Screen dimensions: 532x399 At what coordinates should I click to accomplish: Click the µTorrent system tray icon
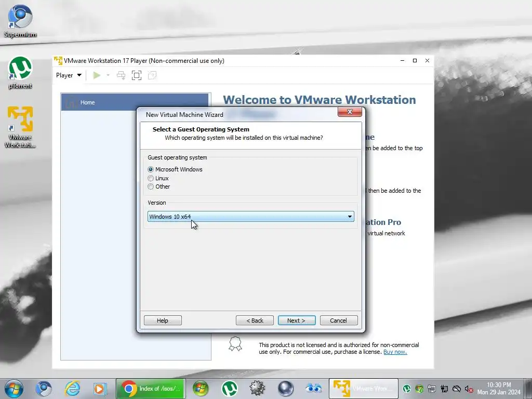pyautogui.click(x=406, y=389)
